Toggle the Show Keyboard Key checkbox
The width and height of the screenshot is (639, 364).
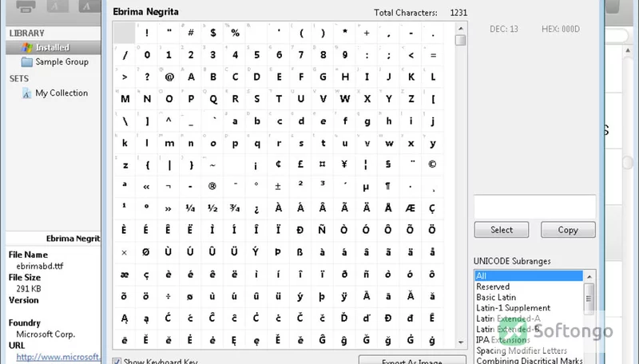click(117, 361)
